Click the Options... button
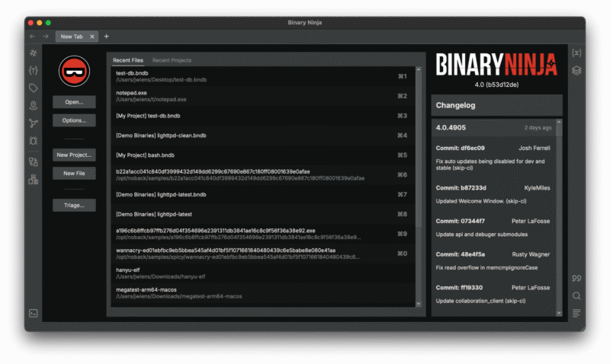The width and height of the screenshot is (610, 364). click(x=74, y=120)
